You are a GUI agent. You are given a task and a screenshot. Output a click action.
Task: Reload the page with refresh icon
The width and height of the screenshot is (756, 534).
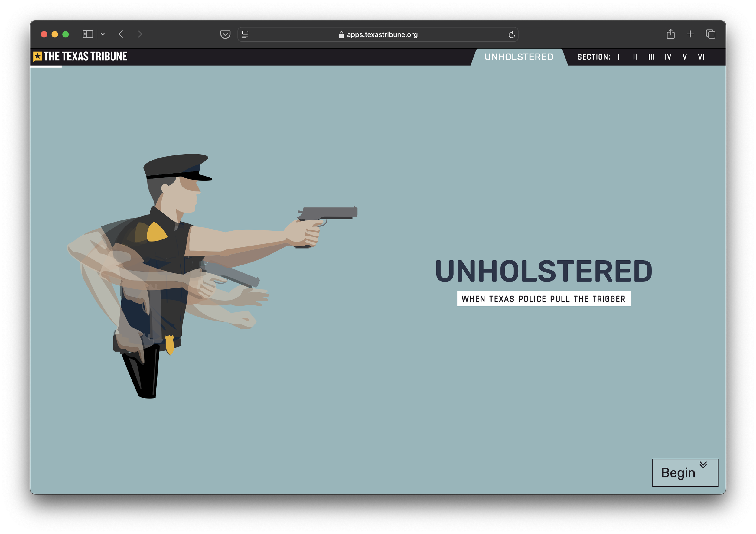511,34
